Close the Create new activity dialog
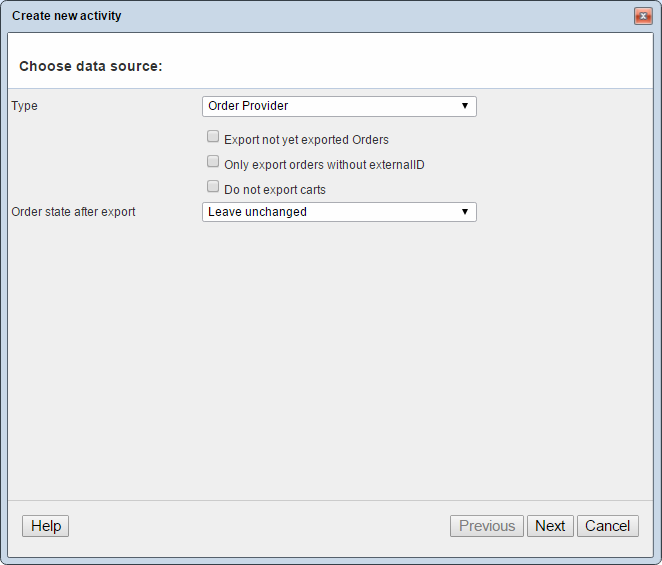The image size is (662, 565). click(643, 16)
